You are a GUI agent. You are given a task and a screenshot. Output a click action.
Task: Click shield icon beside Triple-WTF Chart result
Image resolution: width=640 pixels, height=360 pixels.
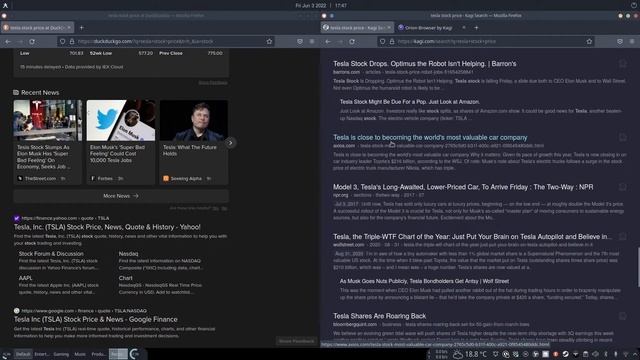[622, 236]
